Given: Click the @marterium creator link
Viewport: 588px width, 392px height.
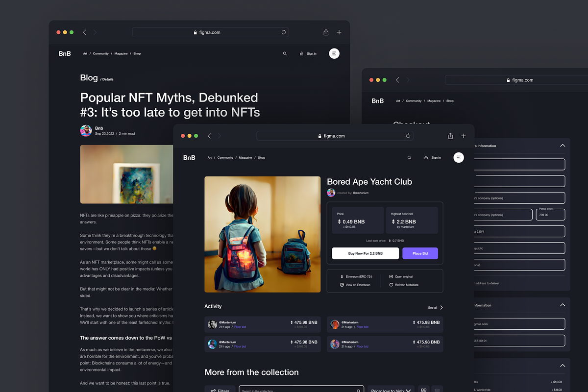Looking at the screenshot, I should point(361,193).
